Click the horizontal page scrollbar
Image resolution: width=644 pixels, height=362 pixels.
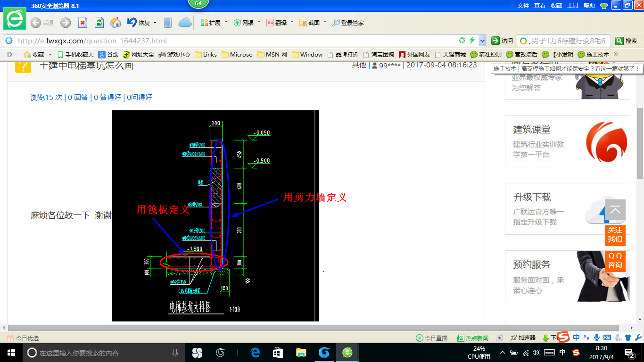[x=313, y=328]
